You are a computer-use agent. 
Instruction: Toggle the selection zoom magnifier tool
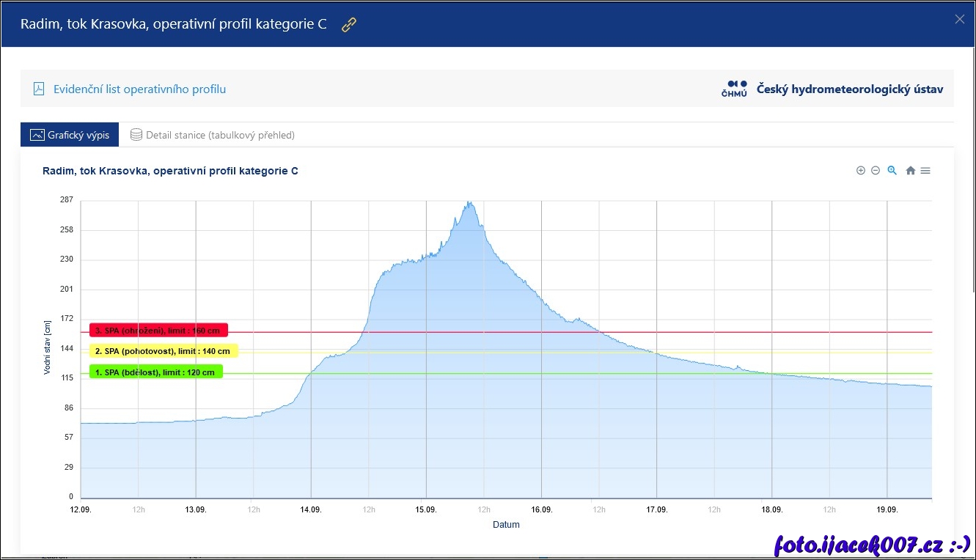point(892,171)
